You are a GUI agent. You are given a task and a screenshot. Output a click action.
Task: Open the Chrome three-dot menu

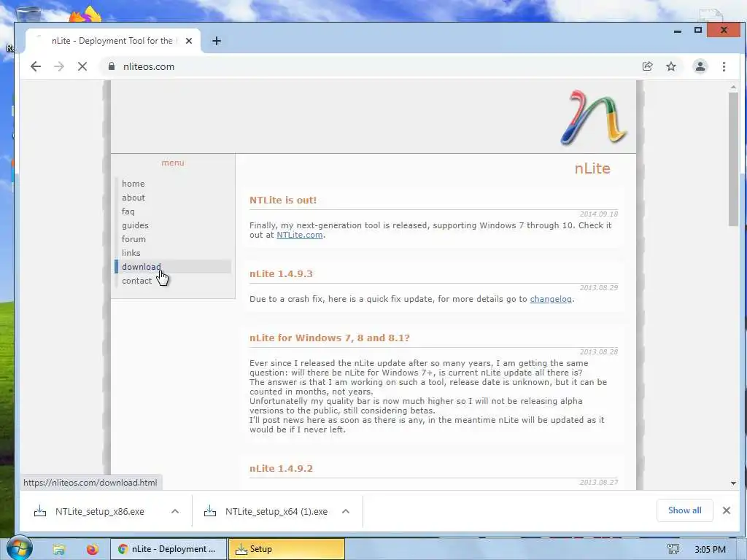(x=724, y=66)
